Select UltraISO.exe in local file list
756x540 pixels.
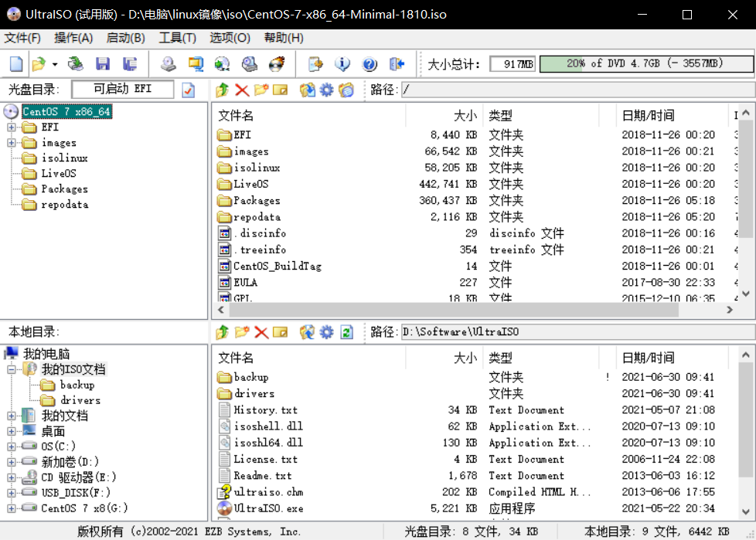pos(268,508)
